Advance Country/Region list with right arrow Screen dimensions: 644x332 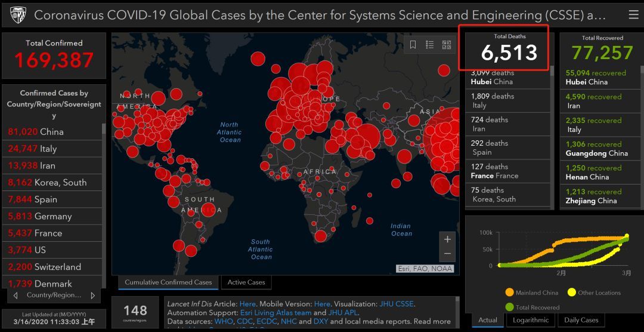[92, 295]
